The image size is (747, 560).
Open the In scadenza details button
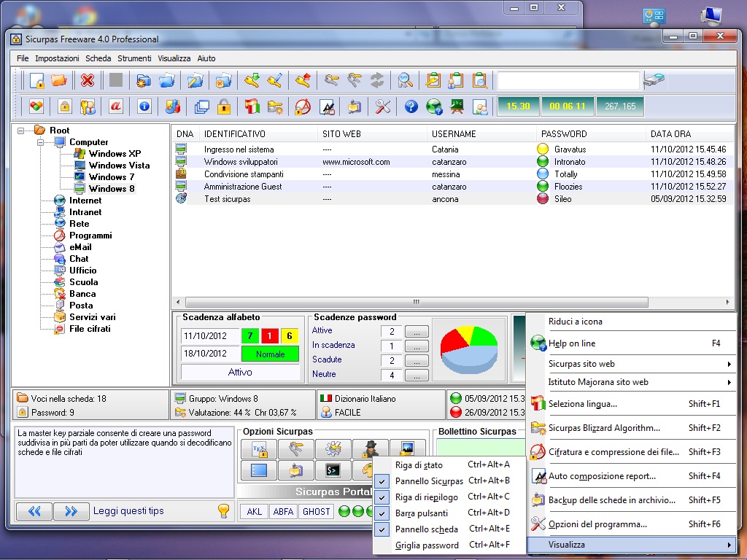coord(417,346)
